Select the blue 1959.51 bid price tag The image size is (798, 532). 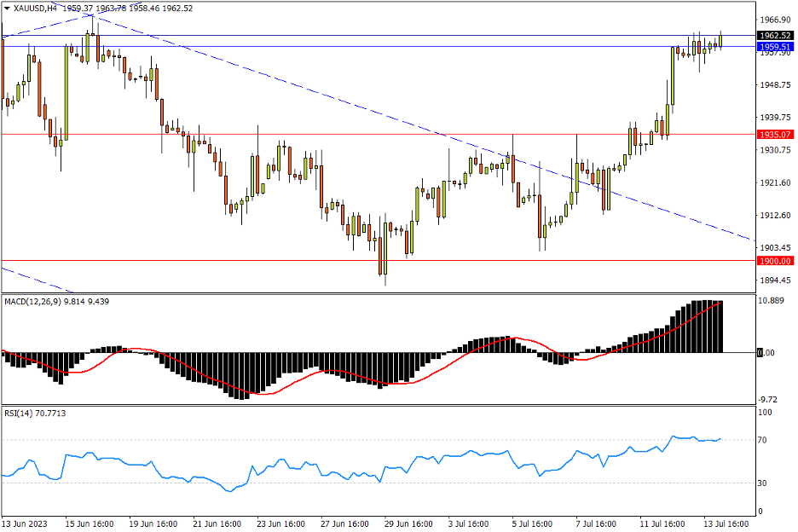point(774,48)
